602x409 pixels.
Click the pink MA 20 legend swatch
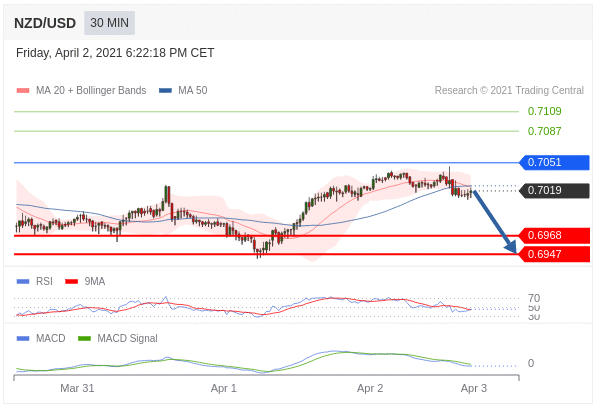pyautogui.click(x=23, y=91)
